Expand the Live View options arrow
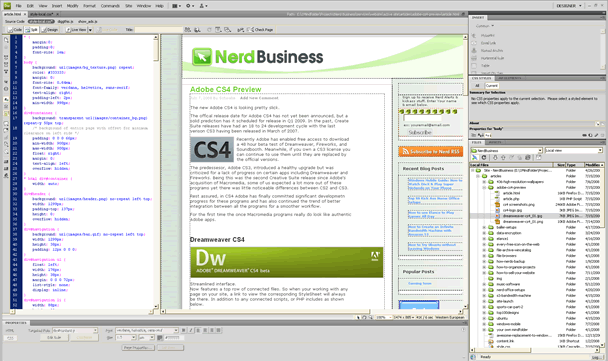This screenshot has height=361, width=608. pyautogui.click(x=90, y=30)
